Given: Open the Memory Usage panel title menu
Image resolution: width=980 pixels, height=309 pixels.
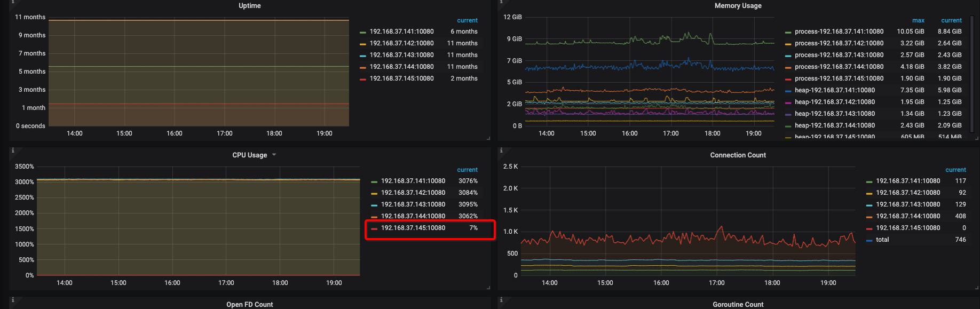Looking at the screenshot, I should click(738, 6).
